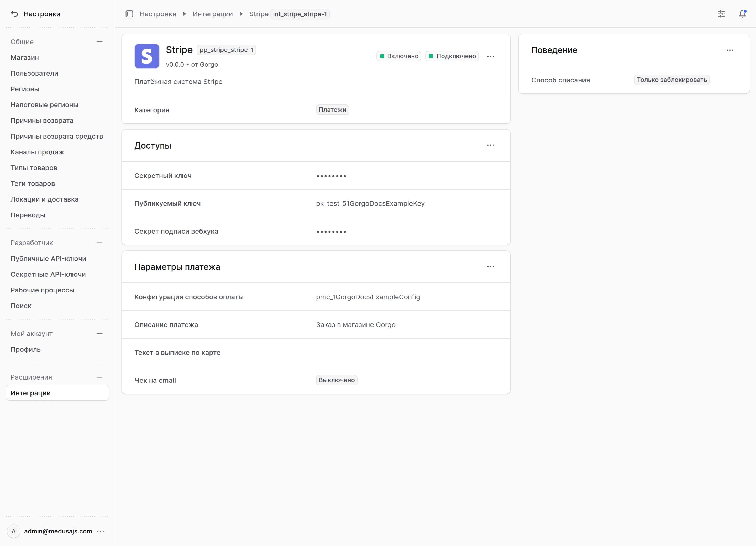Screen dimensions: 756x546
Task: Click the Stripe logo icon
Action: (147, 56)
